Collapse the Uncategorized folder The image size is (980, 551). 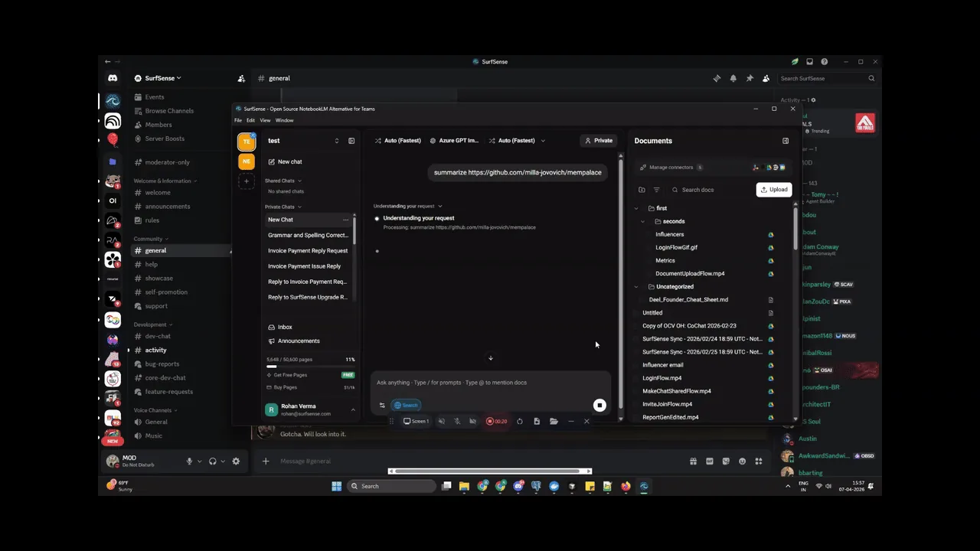point(635,287)
